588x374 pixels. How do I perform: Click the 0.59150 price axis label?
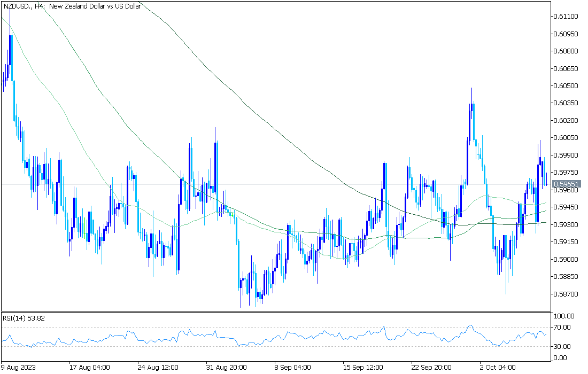pyautogui.click(x=566, y=241)
